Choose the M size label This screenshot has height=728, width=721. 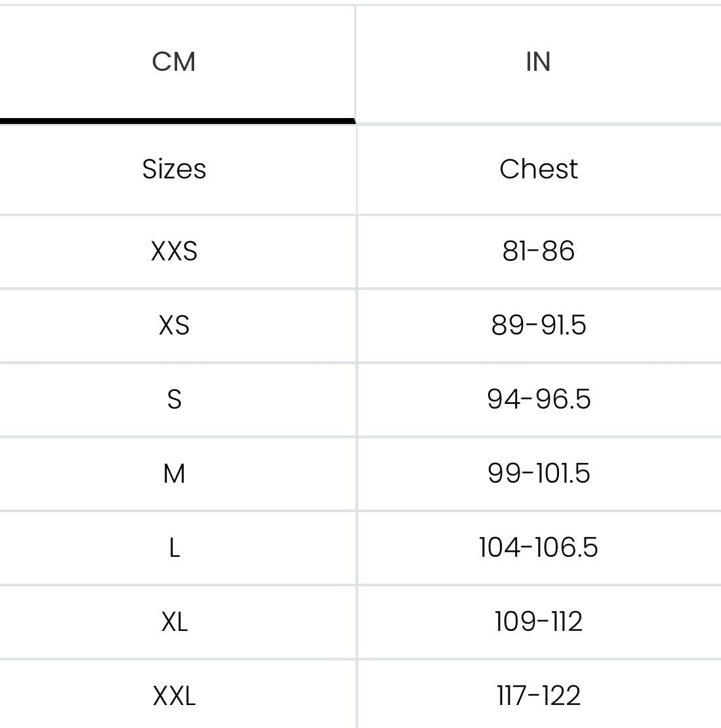coord(174,474)
